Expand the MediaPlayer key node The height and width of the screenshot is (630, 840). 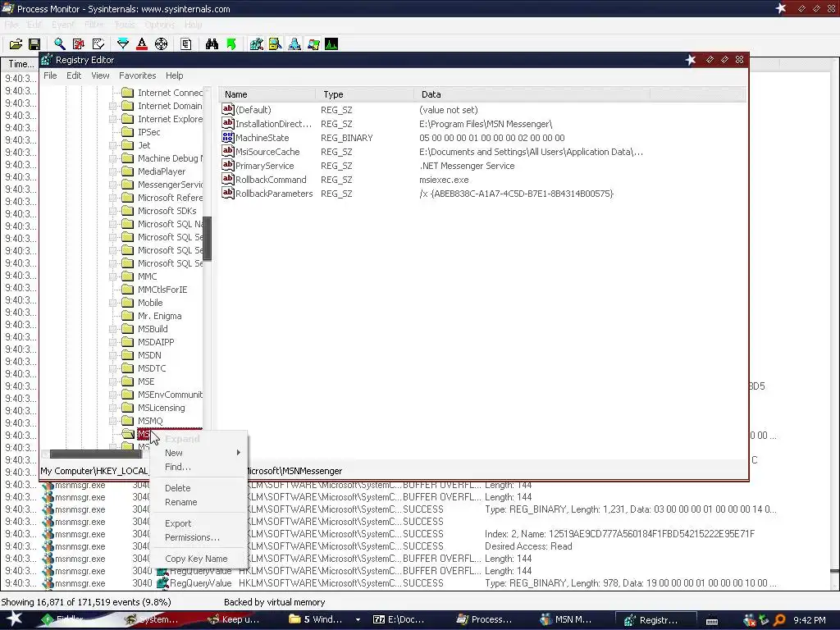113,171
